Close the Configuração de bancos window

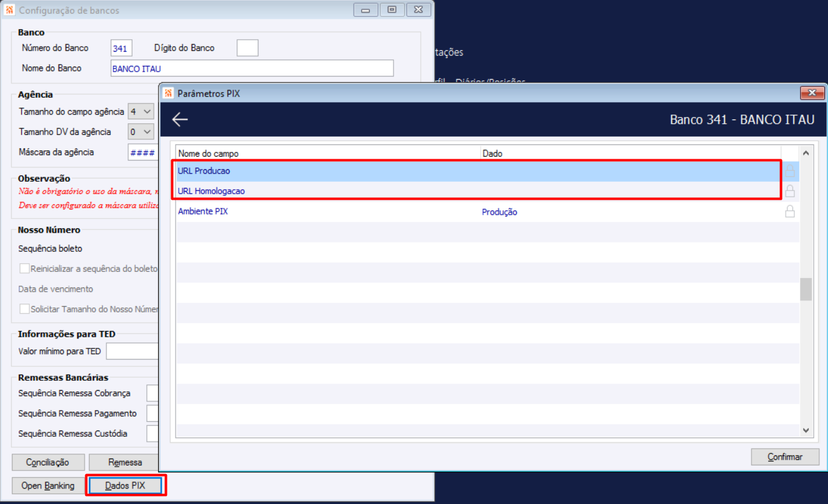(418, 10)
